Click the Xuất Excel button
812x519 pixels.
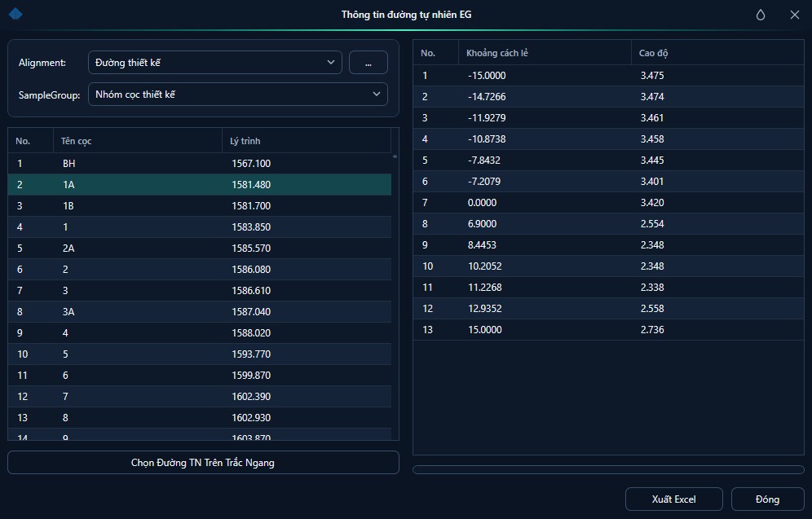coord(673,499)
